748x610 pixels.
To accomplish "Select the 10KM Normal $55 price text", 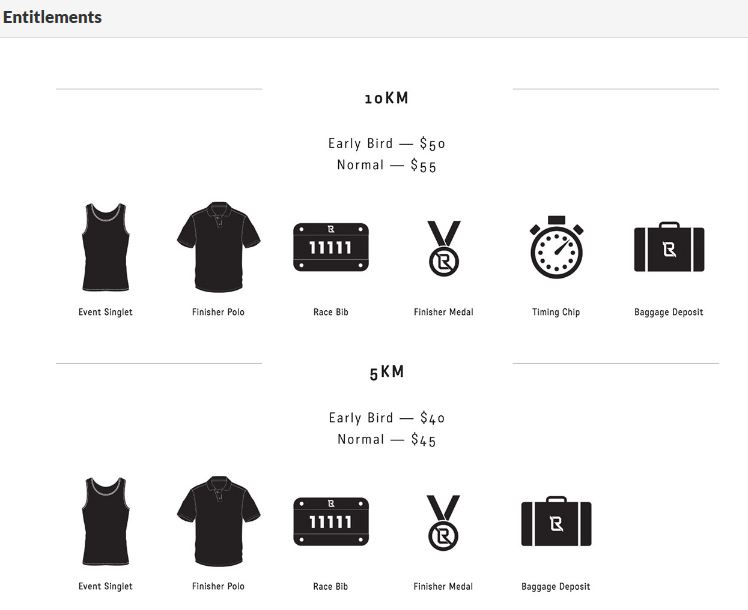I will point(386,165).
